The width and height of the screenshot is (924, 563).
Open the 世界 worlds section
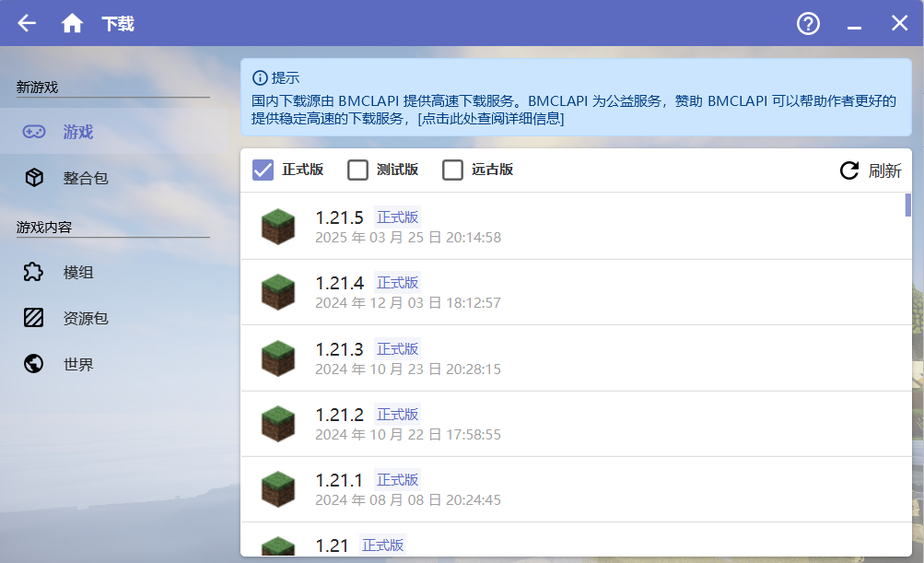114,364
